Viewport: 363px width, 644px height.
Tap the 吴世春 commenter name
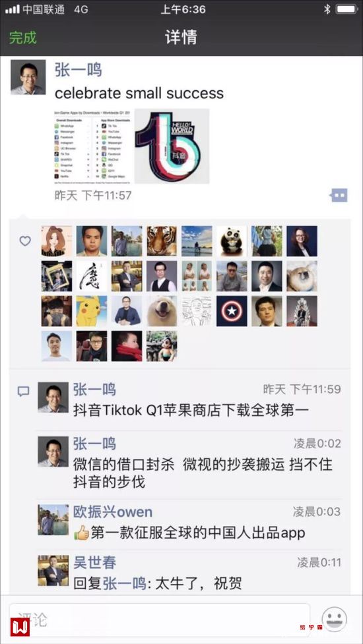point(95,563)
